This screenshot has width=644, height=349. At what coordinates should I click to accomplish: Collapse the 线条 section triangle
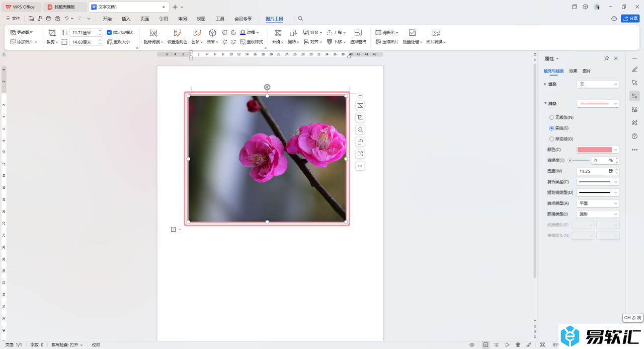click(x=545, y=103)
